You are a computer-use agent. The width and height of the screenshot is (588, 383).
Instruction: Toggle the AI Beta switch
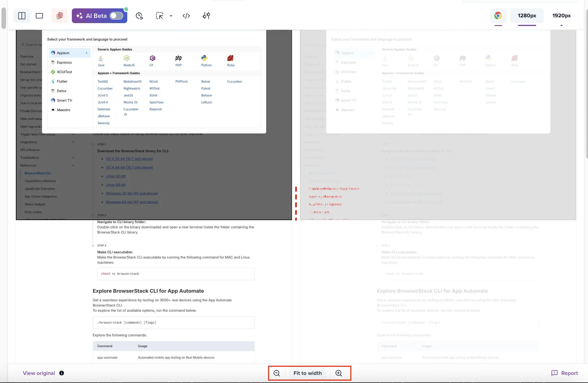(116, 16)
